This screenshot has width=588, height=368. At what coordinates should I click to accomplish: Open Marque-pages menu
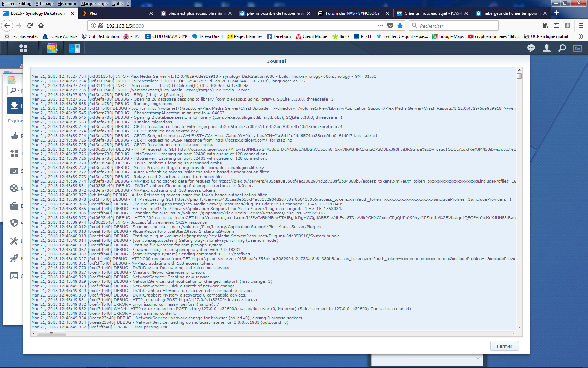point(94,3)
